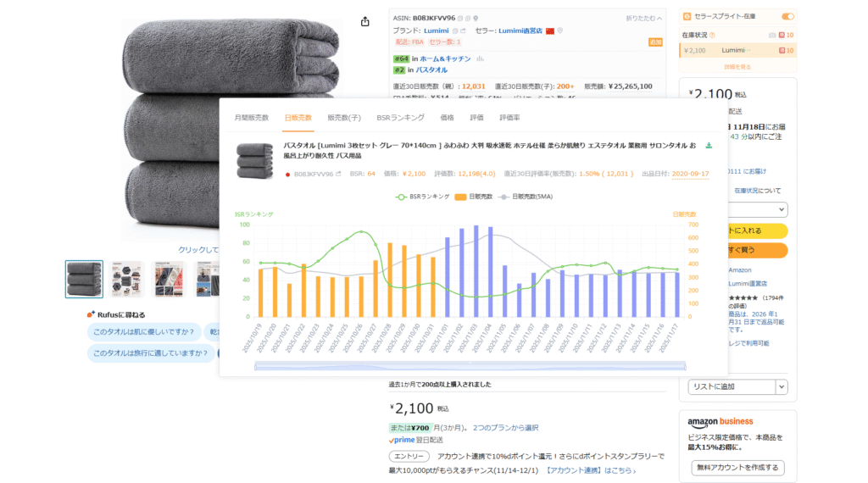The height and width of the screenshot is (483, 868).
Task: Open ASIN B08JKFVV96 external link icon in popup
Action: [338, 174]
